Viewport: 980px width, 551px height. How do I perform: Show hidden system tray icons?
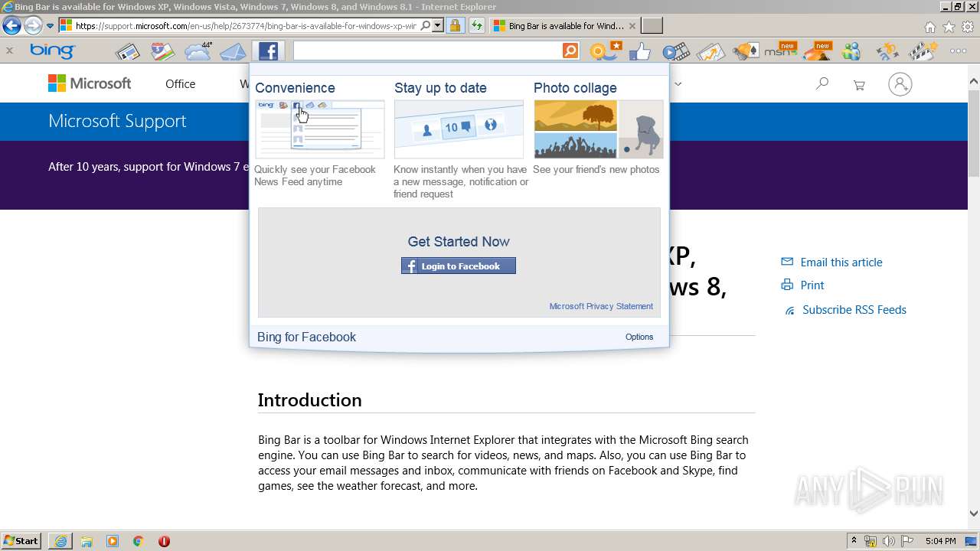point(854,541)
